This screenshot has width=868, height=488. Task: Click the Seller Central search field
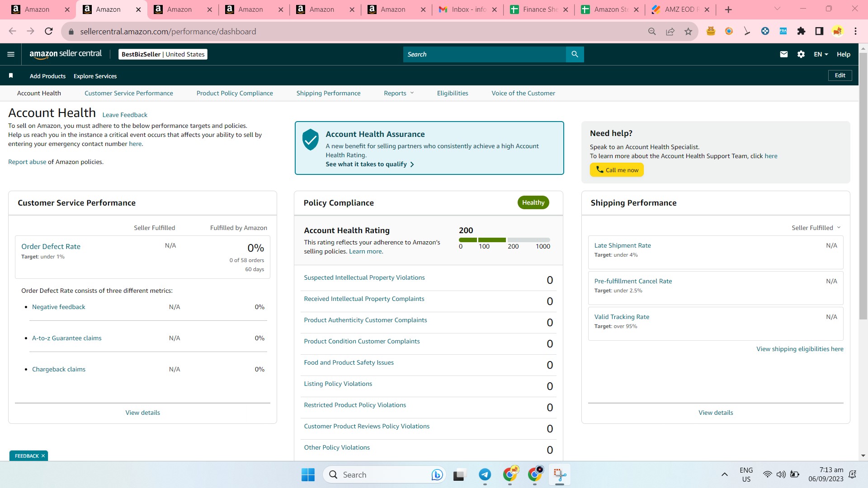[x=484, y=54]
